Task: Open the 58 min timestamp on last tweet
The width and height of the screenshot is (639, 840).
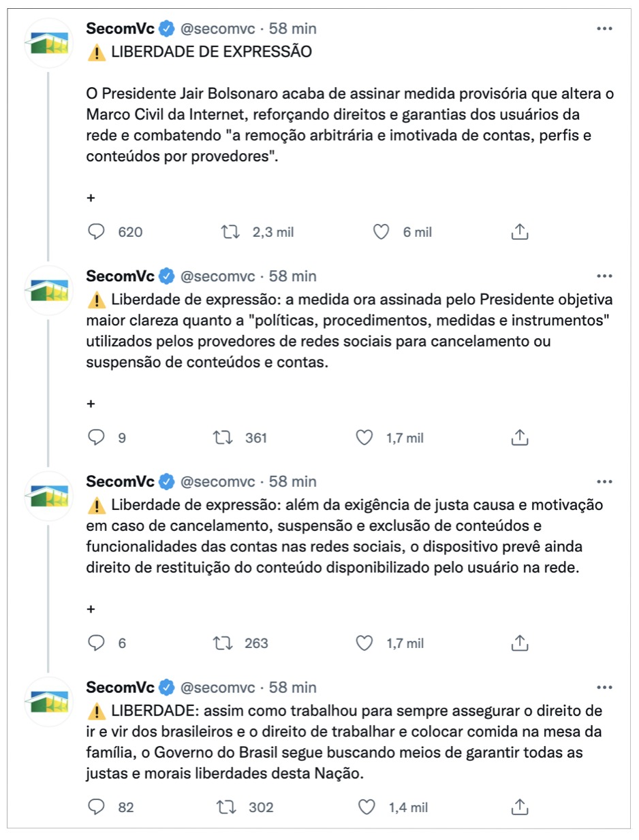Action: coord(293,687)
